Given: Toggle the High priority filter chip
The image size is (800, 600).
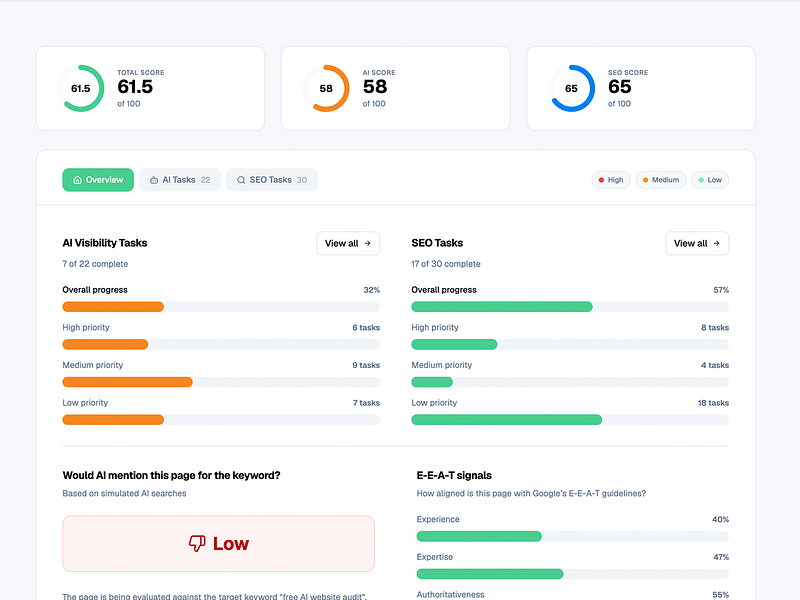Looking at the screenshot, I should pos(611,180).
